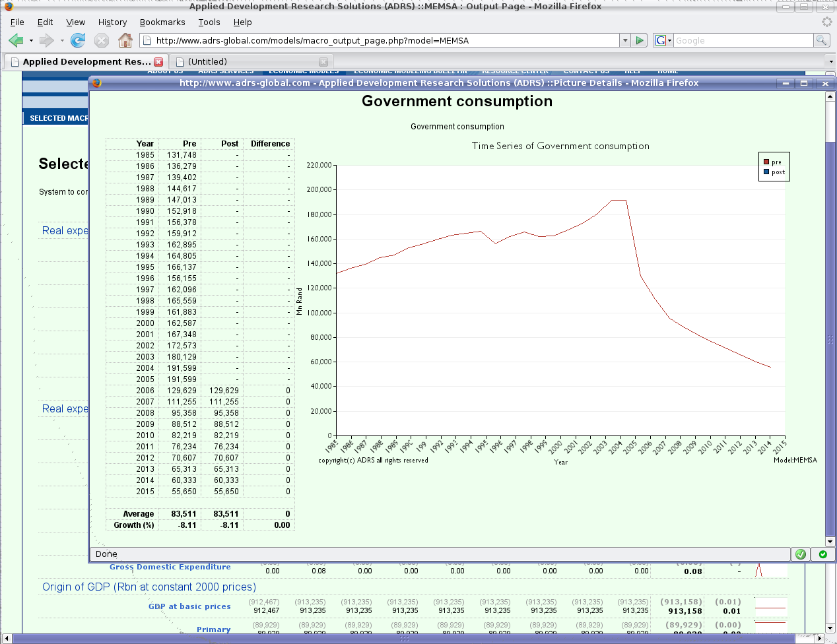Click the popup's scroll down arrow

(830, 542)
